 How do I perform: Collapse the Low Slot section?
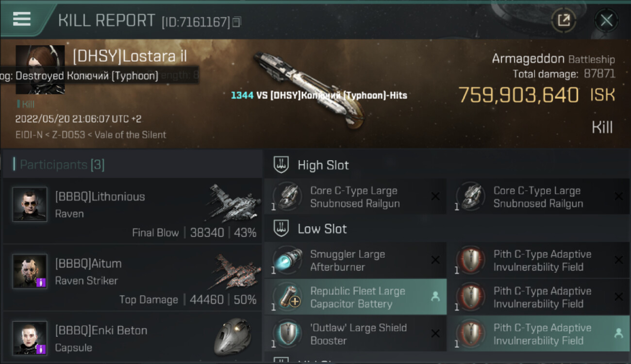pyautogui.click(x=447, y=229)
